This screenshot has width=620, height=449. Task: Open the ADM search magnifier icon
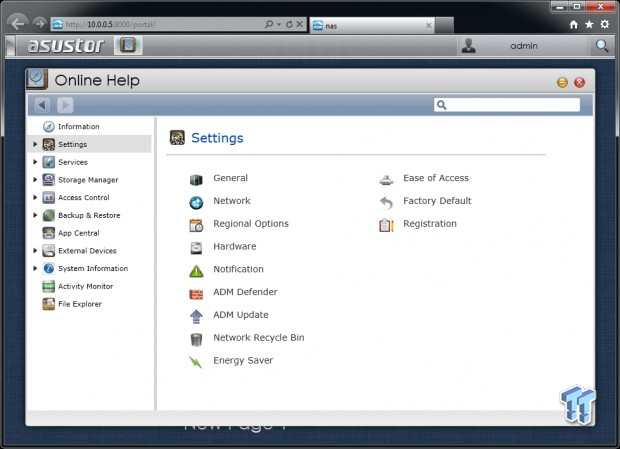(x=601, y=46)
